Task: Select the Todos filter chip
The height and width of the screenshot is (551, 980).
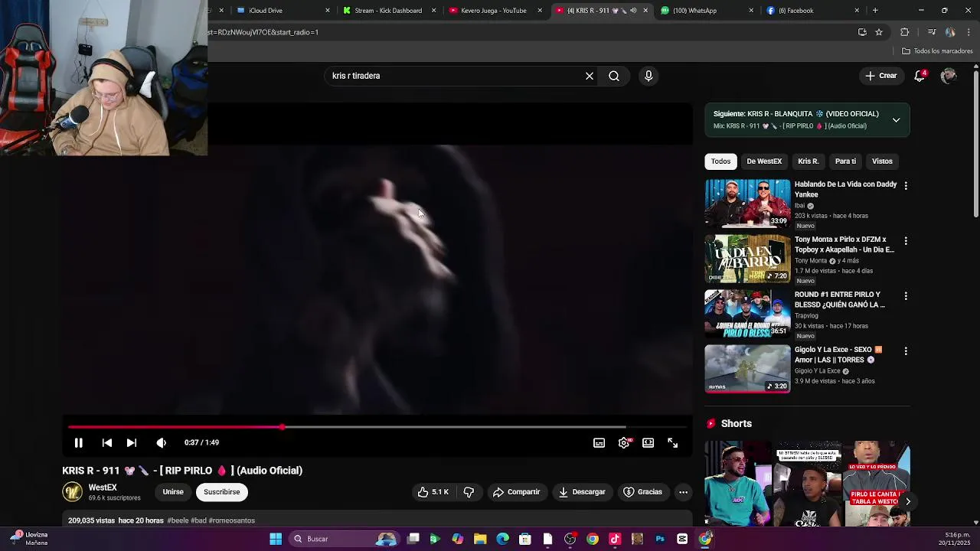Action: 720,161
